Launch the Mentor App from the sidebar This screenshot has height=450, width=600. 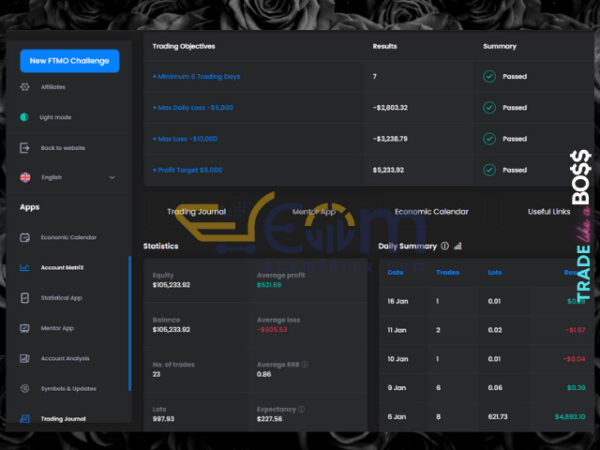(24, 328)
